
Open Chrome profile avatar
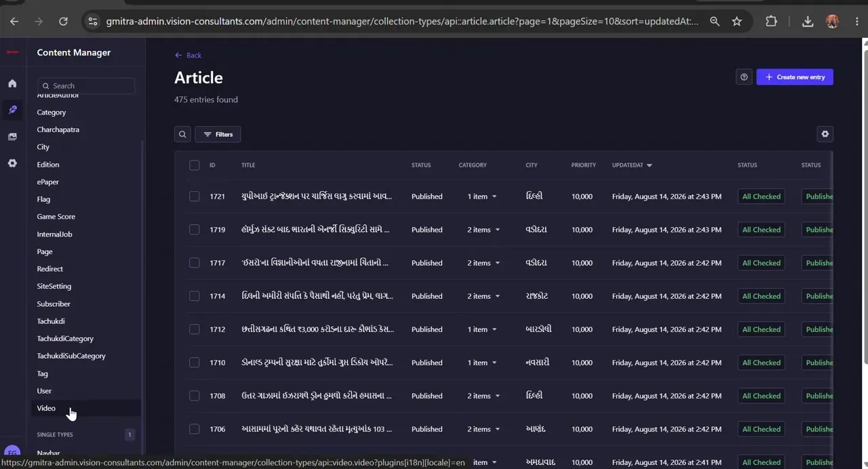click(833, 22)
